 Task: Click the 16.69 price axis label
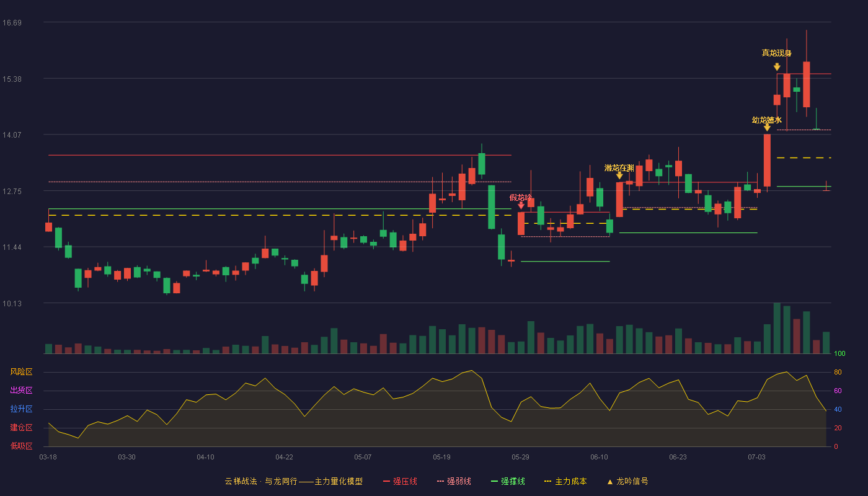pos(12,23)
